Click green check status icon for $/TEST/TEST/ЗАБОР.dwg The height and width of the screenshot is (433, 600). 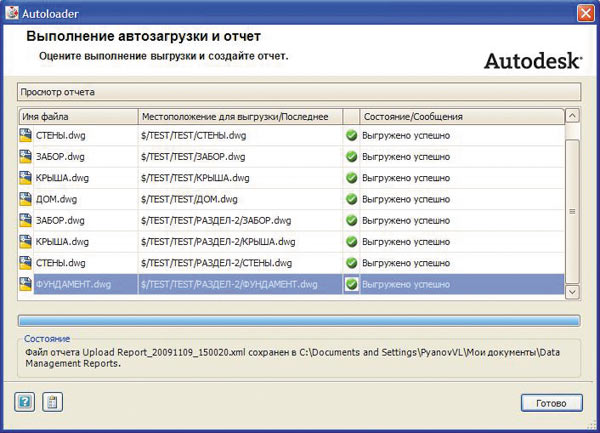(x=351, y=156)
